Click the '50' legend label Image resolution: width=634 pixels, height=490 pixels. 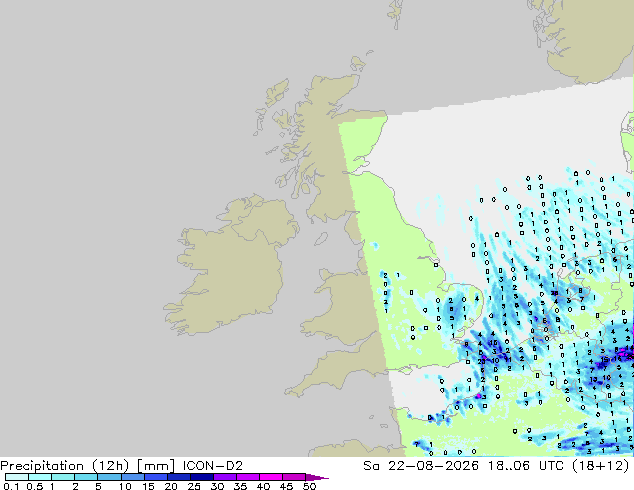(309, 486)
